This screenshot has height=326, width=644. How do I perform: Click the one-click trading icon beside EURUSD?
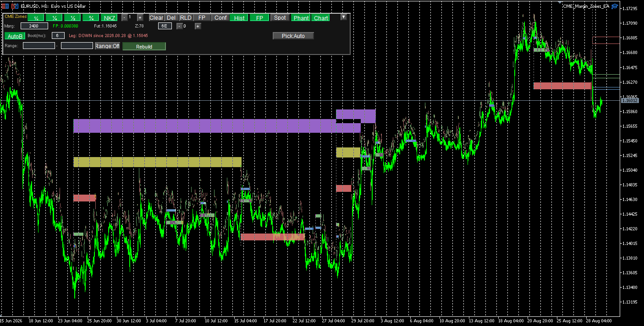(x=5, y=6)
